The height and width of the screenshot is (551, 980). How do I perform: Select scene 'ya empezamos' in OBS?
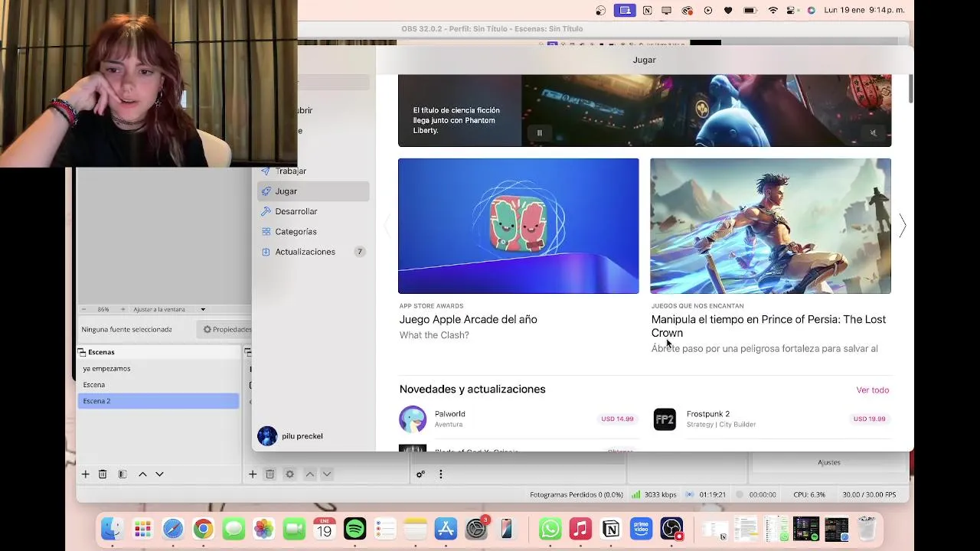coord(158,369)
